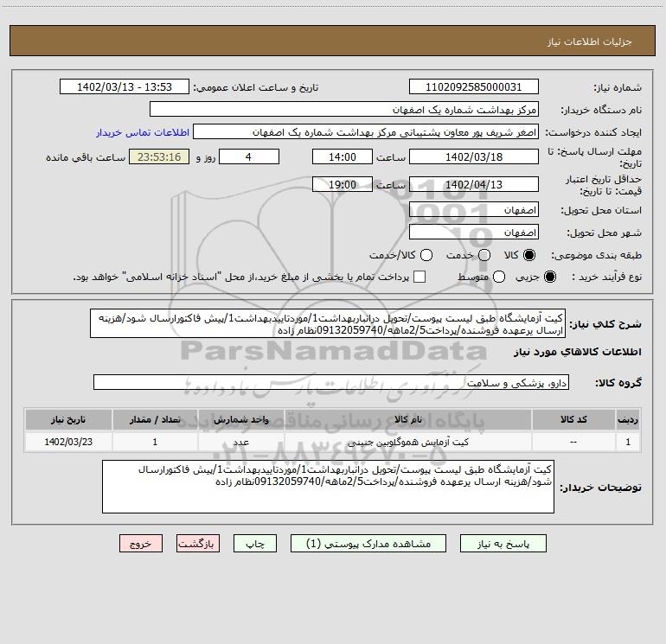This screenshot has width=666, height=644.
Task: Select the کالا radio button
Action: click(x=529, y=255)
